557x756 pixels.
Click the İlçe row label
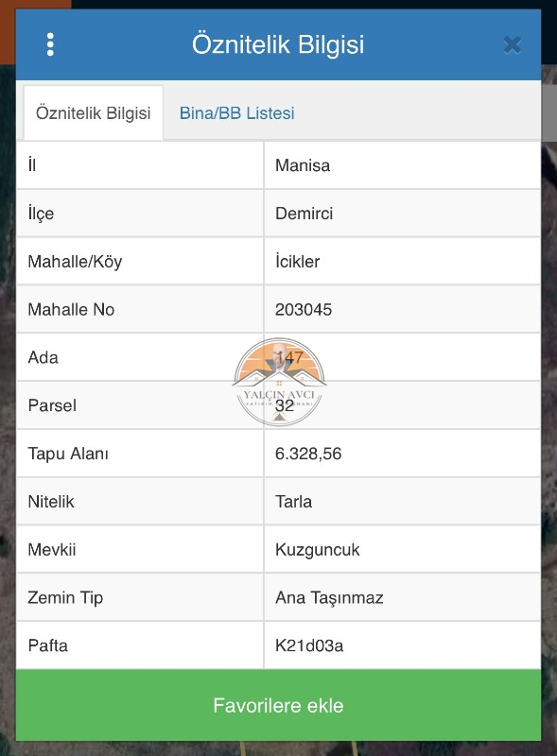coord(41,214)
